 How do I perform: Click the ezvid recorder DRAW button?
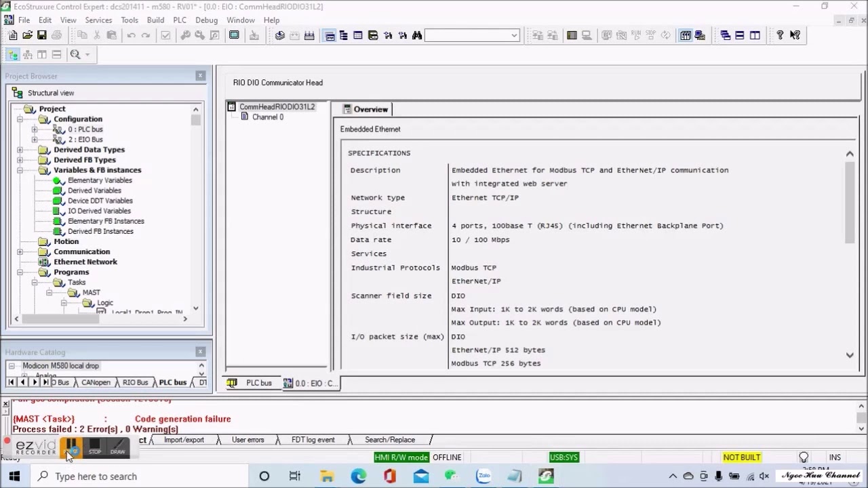pos(118,447)
